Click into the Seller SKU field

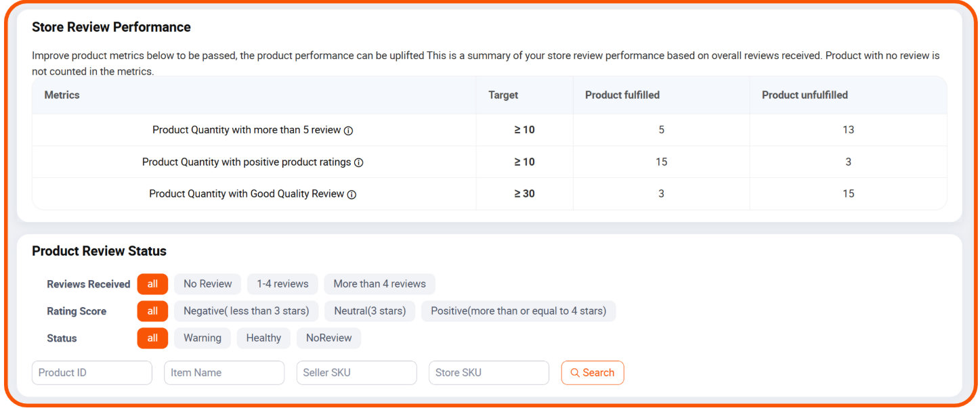(356, 373)
